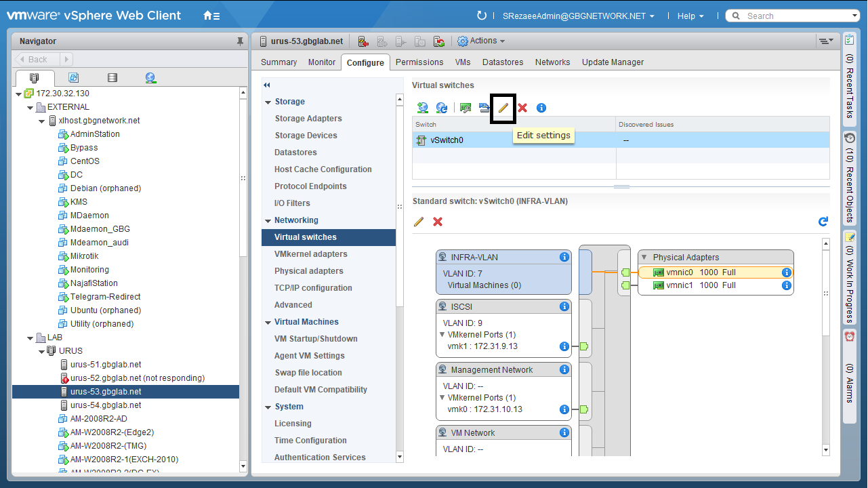
Task: Open Time Configuration page
Action: [x=310, y=441]
